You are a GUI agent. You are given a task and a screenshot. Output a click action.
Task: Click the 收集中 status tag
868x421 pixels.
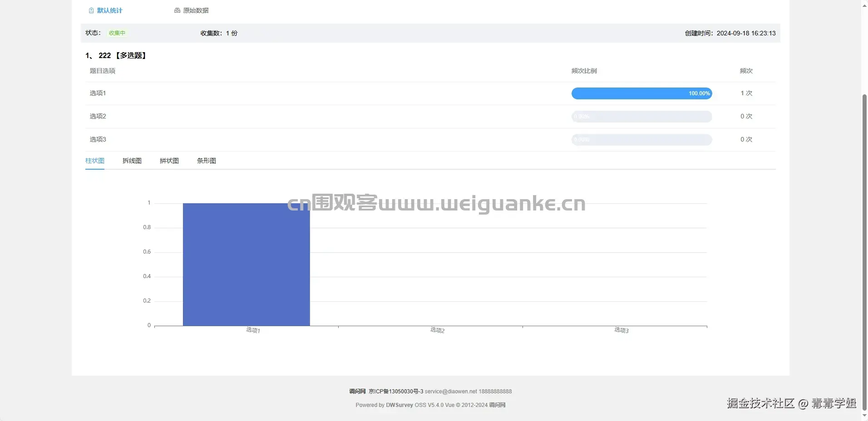[117, 33]
